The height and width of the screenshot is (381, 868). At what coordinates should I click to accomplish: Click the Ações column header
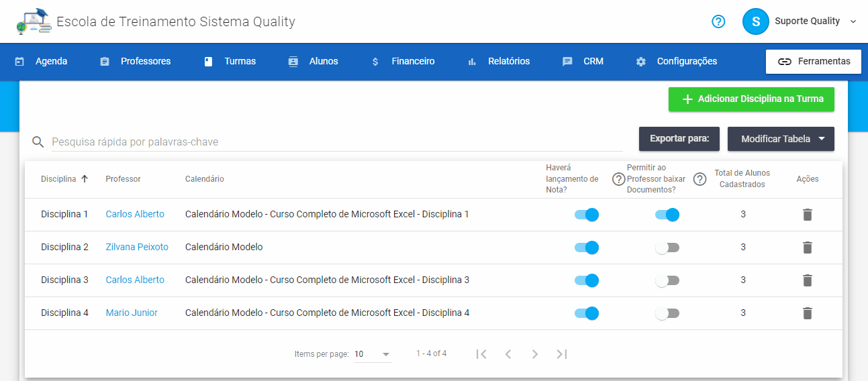point(808,179)
